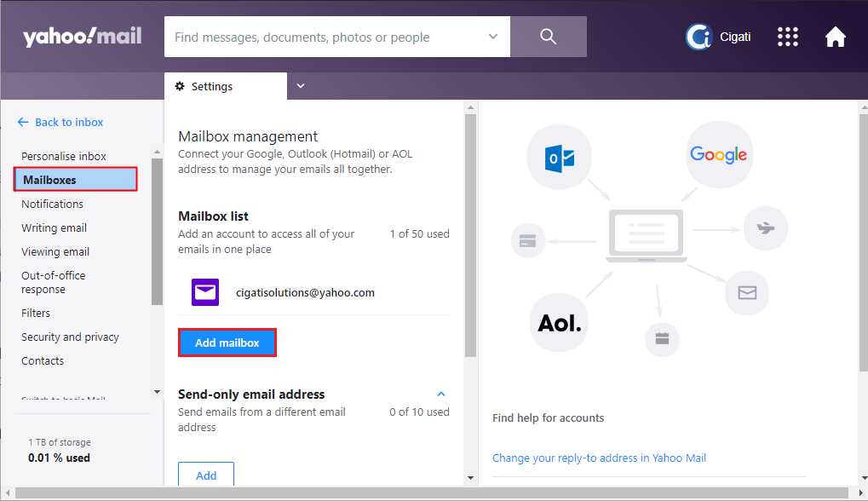The height and width of the screenshot is (501, 868).
Task: Click the Settings gear icon
Action: point(180,86)
